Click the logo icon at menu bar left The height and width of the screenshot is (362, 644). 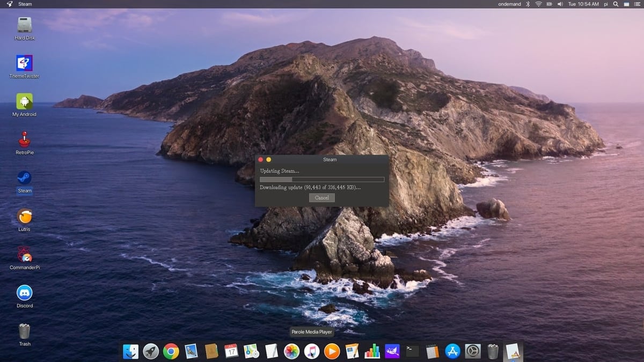[10, 4]
